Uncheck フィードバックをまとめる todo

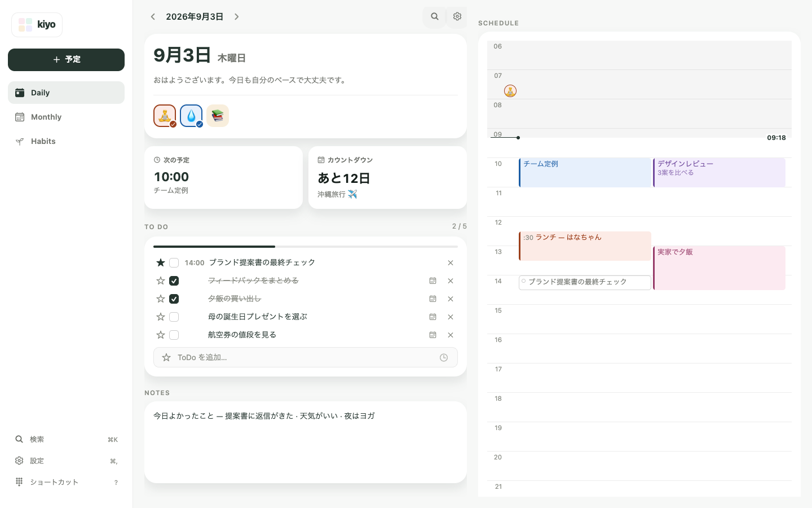174,281
